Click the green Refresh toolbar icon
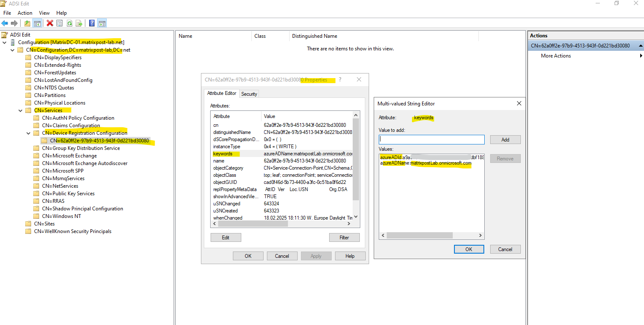The width and height of the screenshot is (644, 325). click(x=69, y=23)
